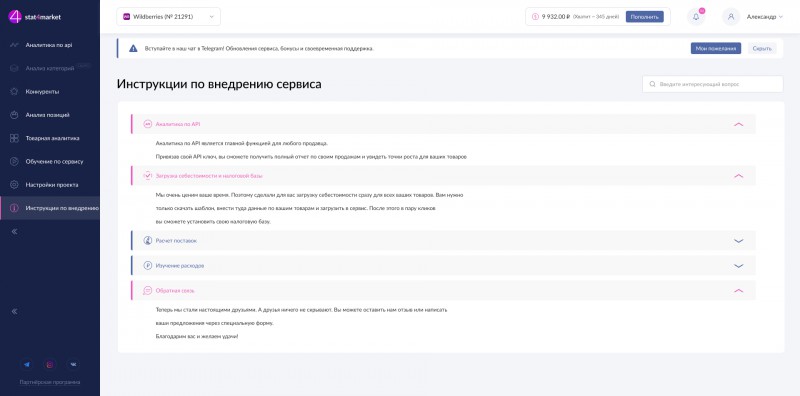Click Скрыть to dismiss the banner
This screenshot has height=396, width=800.
tap(762, 48)
